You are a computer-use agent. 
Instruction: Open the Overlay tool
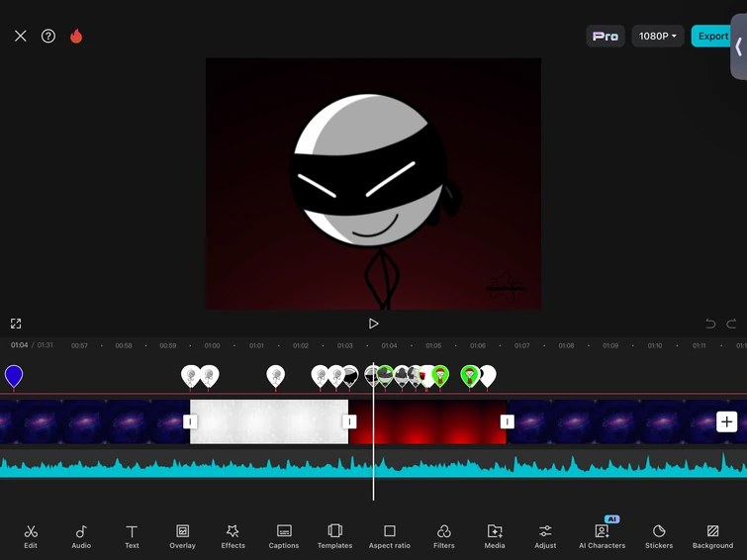click(182, 535)
